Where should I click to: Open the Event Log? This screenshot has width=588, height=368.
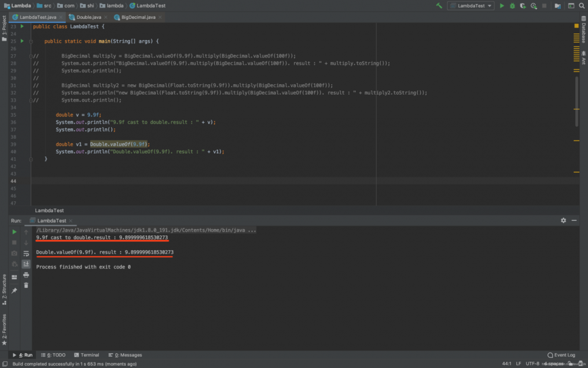coord(561,355)
